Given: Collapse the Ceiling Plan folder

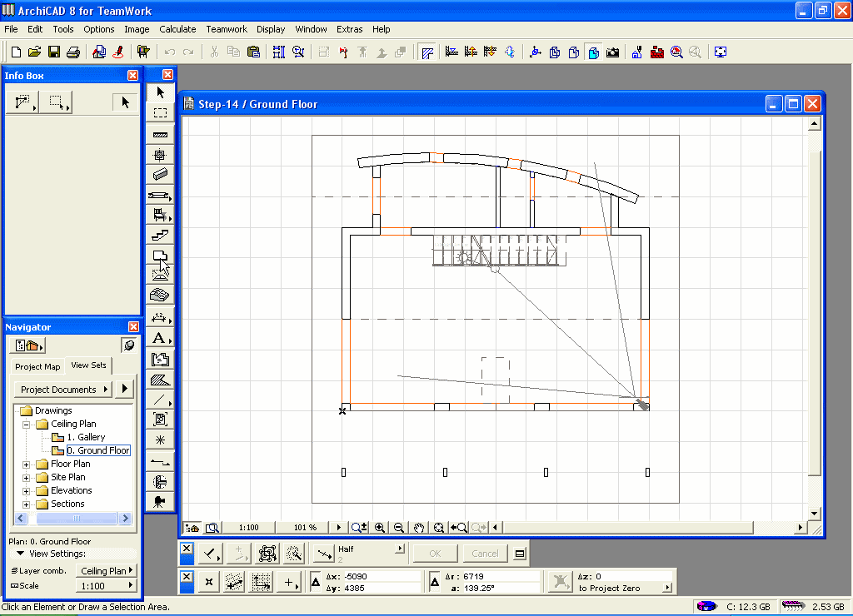Looking at the screenshot, I should pyautogui.click(x=27, y=425).
